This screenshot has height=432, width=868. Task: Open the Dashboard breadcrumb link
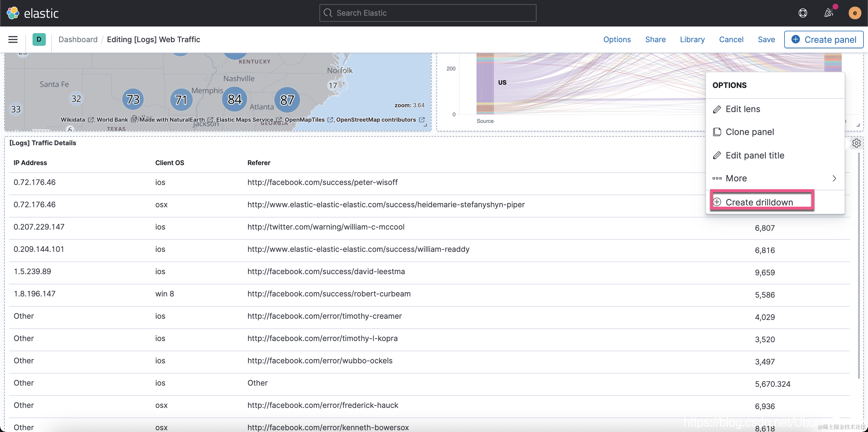click(x=78, y=39)
